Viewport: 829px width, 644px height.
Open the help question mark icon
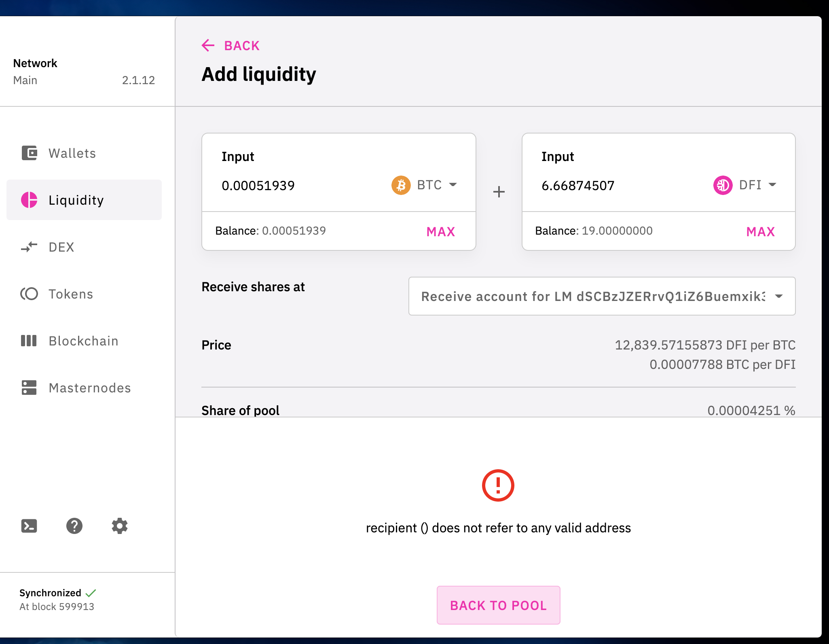[x=74, y=526]
